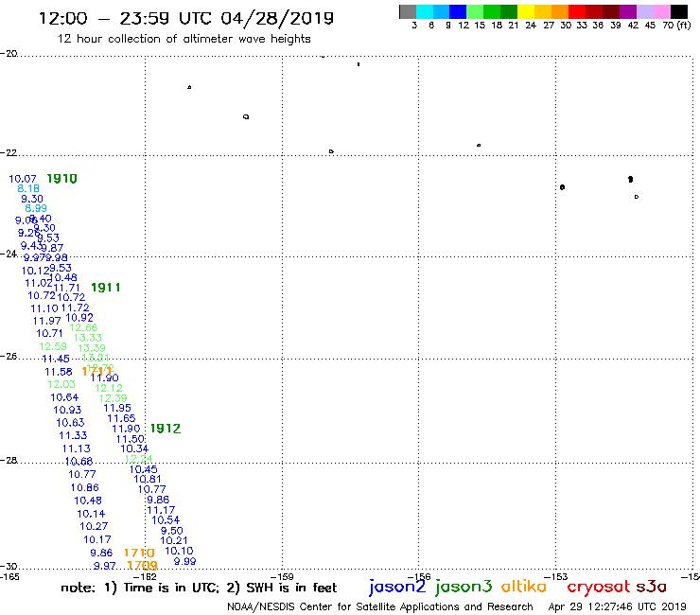Click the wave height value 10.17
This screenshot has width=700, height=615.
click(97, 539)
